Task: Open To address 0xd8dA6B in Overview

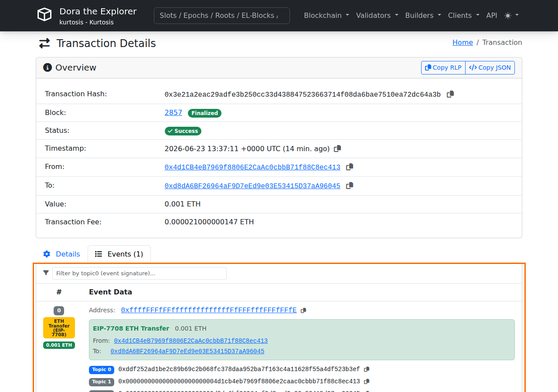Action: (x=252, y=186)
